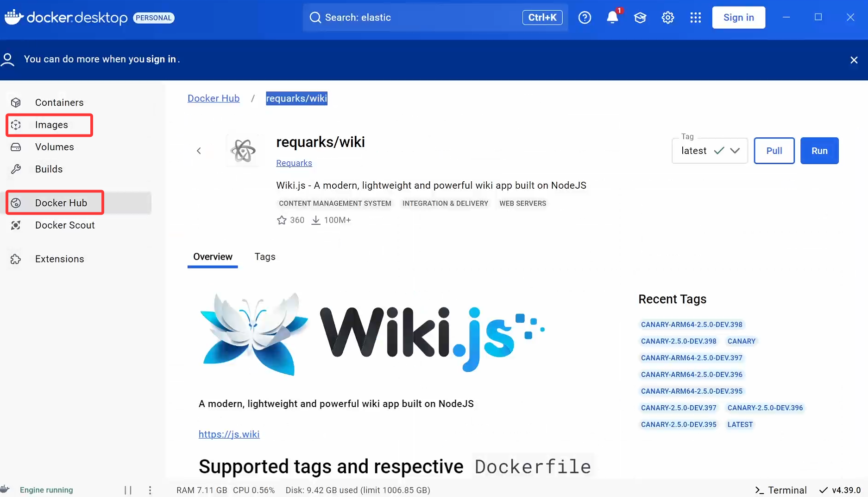
Task: Click the Wiki.js banner image
Action: (x=372, y=334)
